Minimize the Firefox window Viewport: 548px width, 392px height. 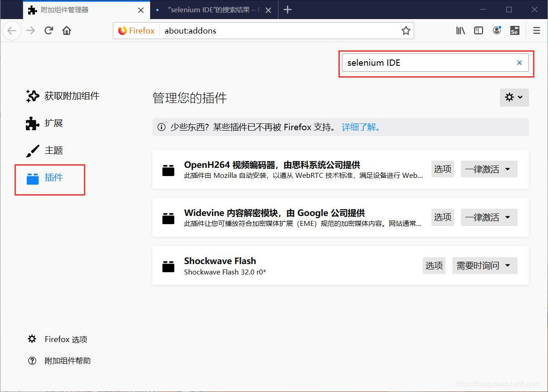[x=483, y=10]
